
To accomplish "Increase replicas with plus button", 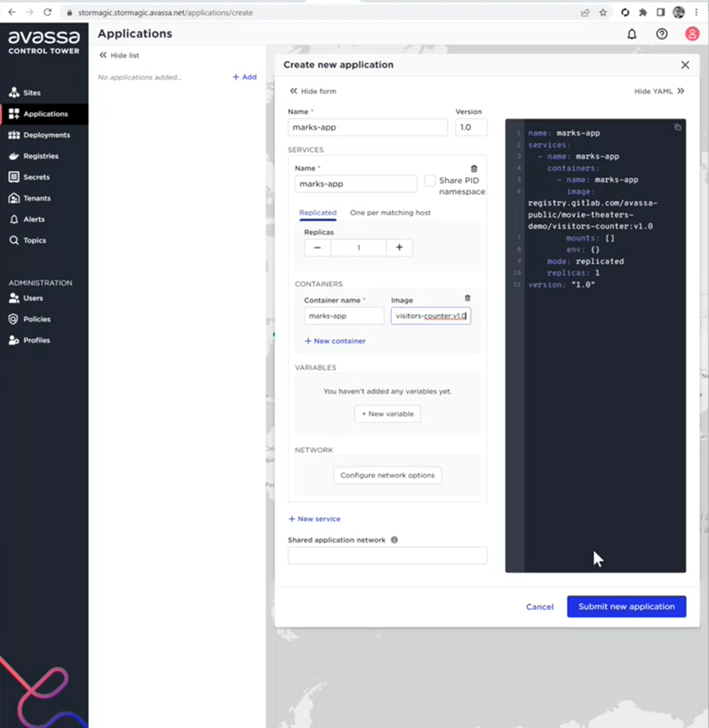I will pyautogui.click(x=399, y=247).
